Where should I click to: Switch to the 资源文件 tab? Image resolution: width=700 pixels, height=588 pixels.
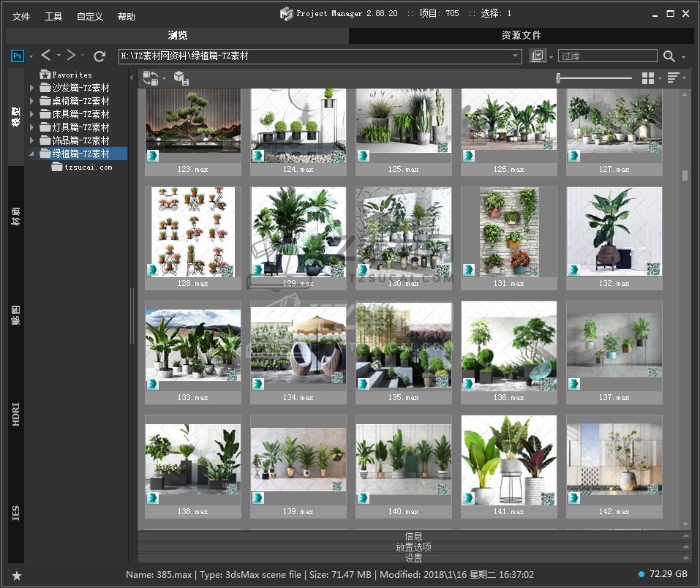coord(521,35)
